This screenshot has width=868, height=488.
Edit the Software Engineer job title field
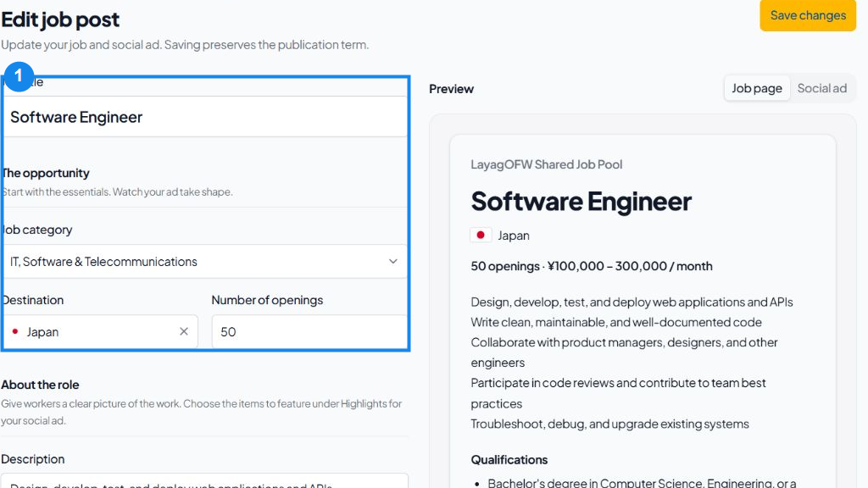tap(205, 117)
